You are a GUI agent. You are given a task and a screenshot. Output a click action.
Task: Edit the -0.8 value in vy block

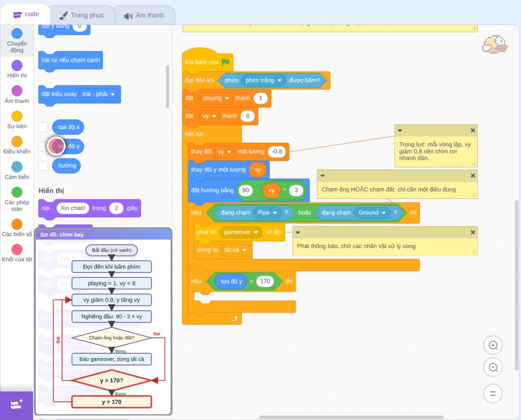(x=277, y=152)
